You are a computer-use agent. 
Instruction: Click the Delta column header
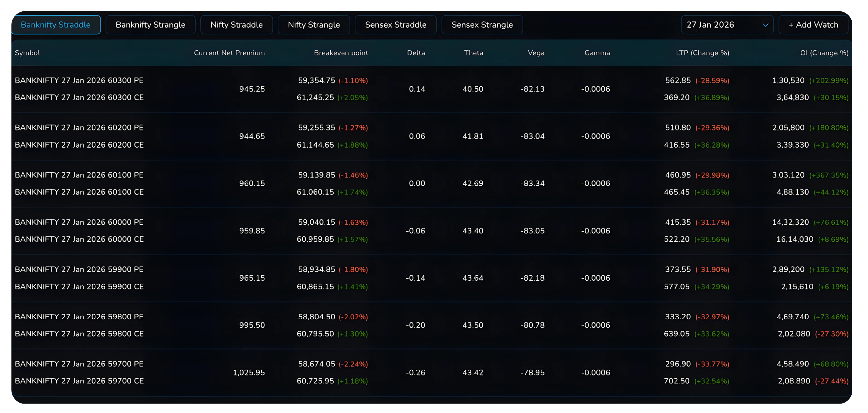[x=416, y=53]
